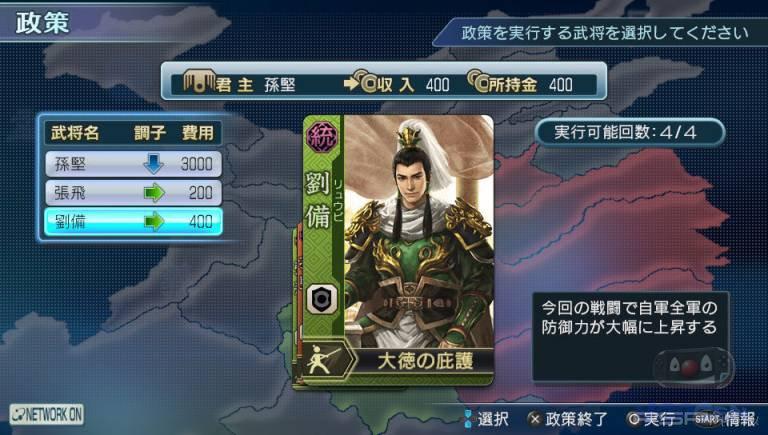This screenshot has width=768, height=435.
Task: Click the swordsman icon beside 大徳の庇護
Action: point(323,360)
